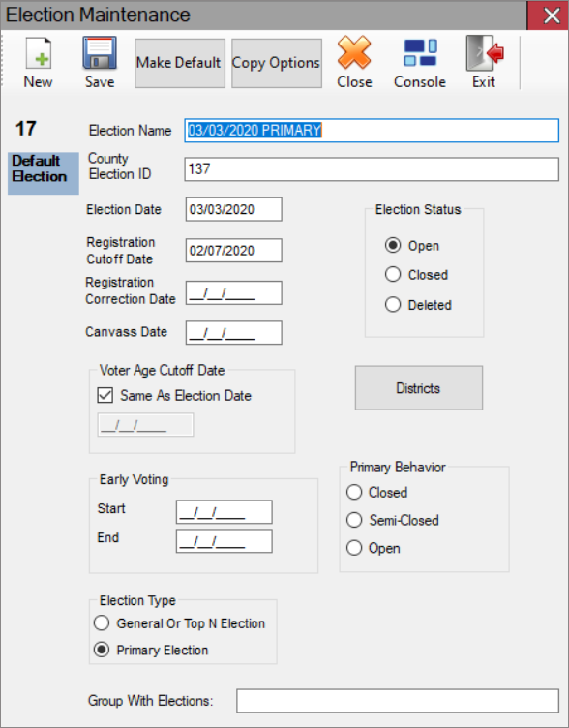Choose Open under Primary Behavior
Viewport: 569px width, 728px height.
pyautogui.click(x=354, y=548)
